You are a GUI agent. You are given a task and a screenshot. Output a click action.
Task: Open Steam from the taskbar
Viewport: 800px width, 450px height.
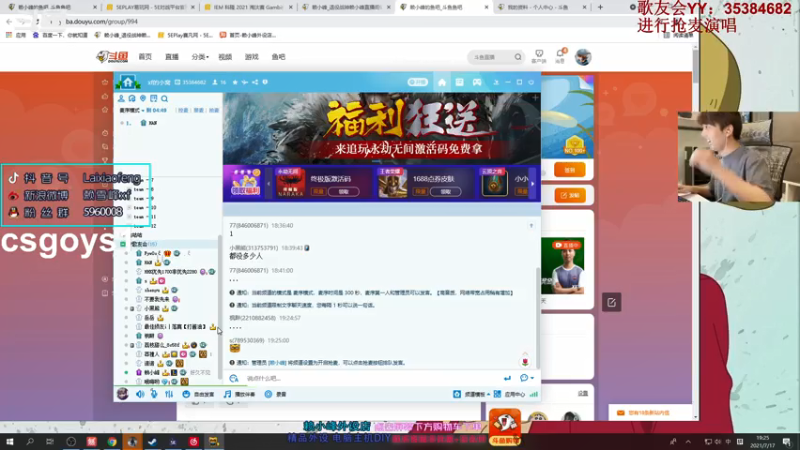(152, 441)
